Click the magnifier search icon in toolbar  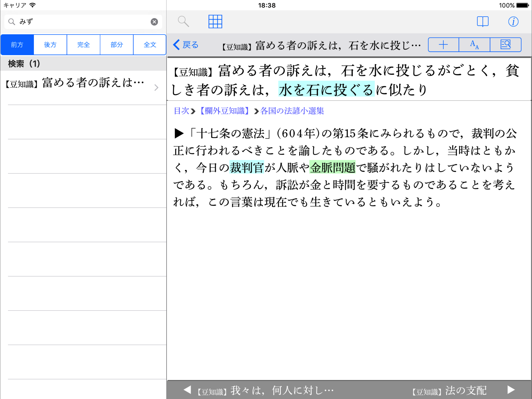(x=183, y=21)
